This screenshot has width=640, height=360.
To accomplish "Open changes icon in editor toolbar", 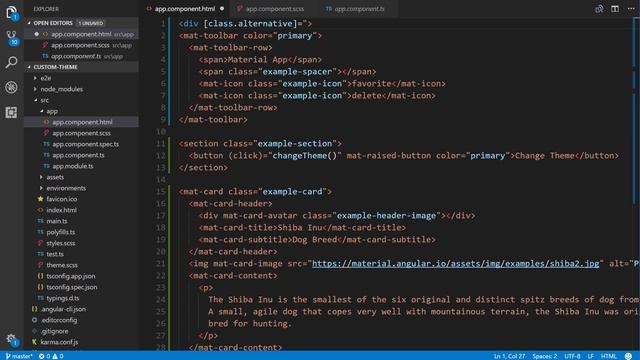I will 599,9.
